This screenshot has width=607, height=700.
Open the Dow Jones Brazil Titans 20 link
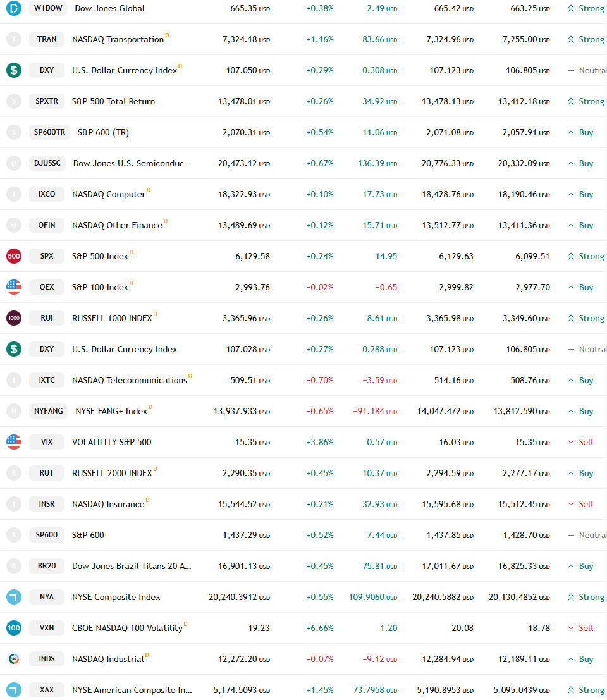(132, 566)
